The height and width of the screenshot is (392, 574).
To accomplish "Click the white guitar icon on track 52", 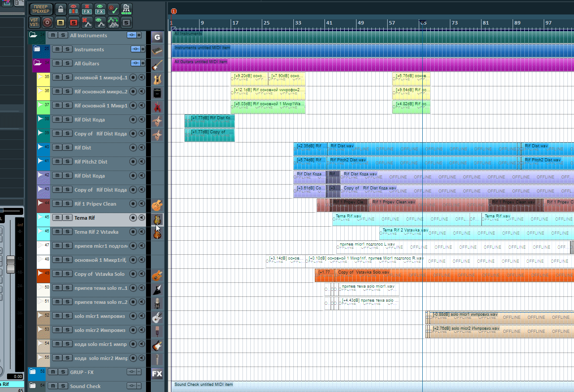I will tap(157, 317).
